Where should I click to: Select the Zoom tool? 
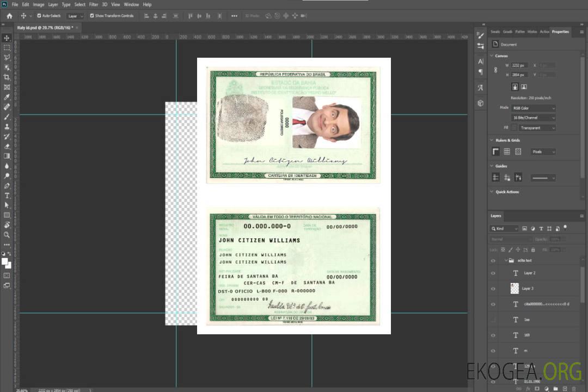tap(7, 235)
